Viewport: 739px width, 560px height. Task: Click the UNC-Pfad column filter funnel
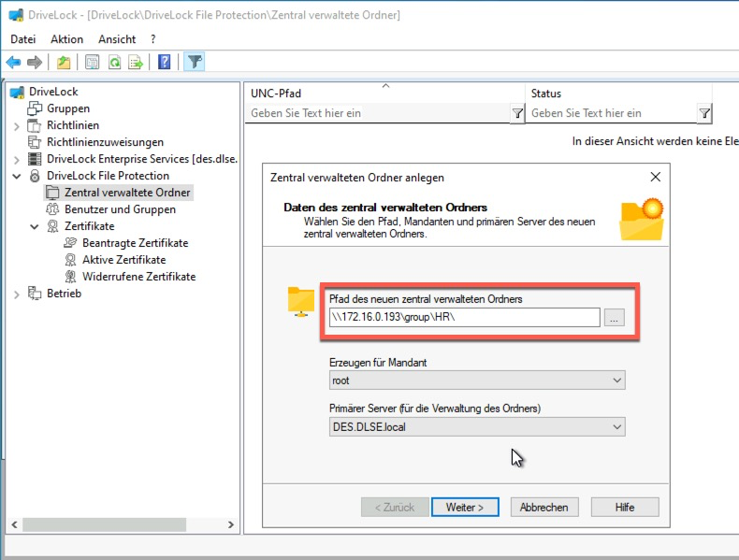click(x=517, y=113)
